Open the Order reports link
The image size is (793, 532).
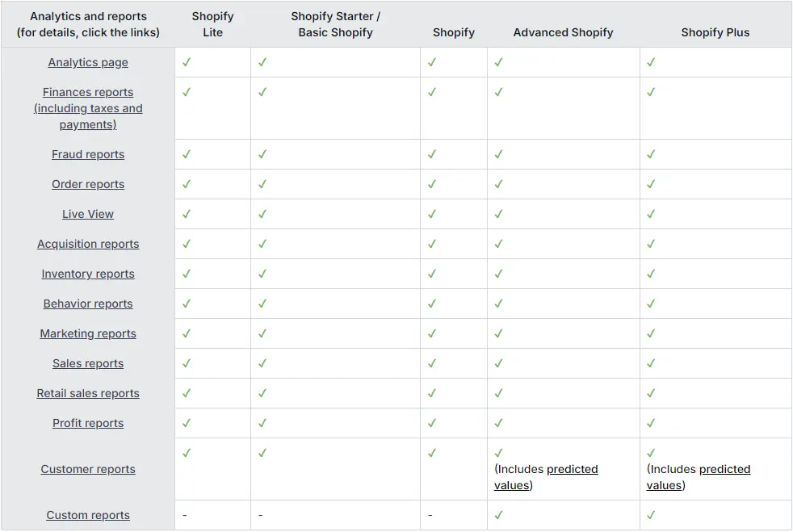click(x=88, y=184)
